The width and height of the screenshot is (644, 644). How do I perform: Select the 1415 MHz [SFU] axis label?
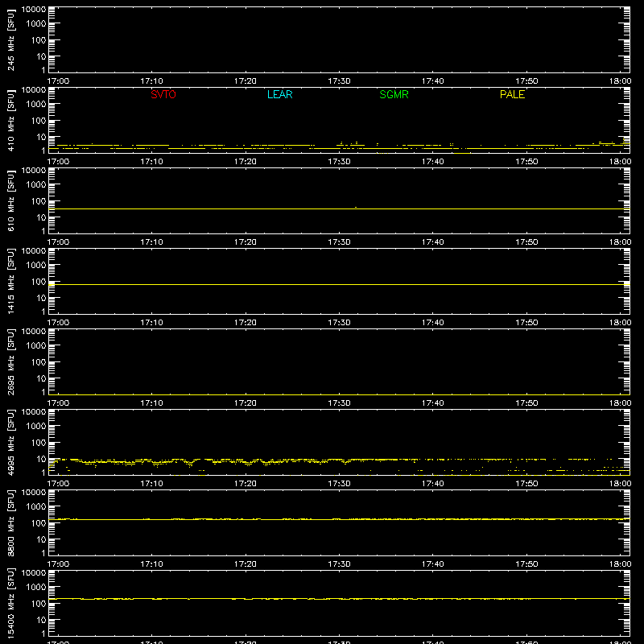10,282
